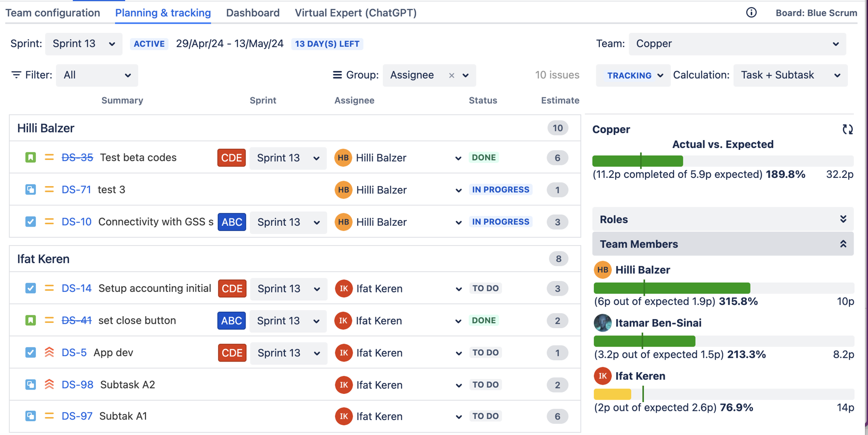
Task: Open the Team Copper dropdown
Action: click(x=737, y=44)
